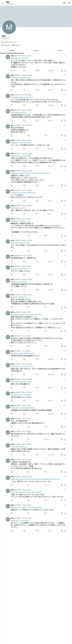Go back using the top-left arrow
Screen dimensions: 72x644
click(x=2, y=3)
